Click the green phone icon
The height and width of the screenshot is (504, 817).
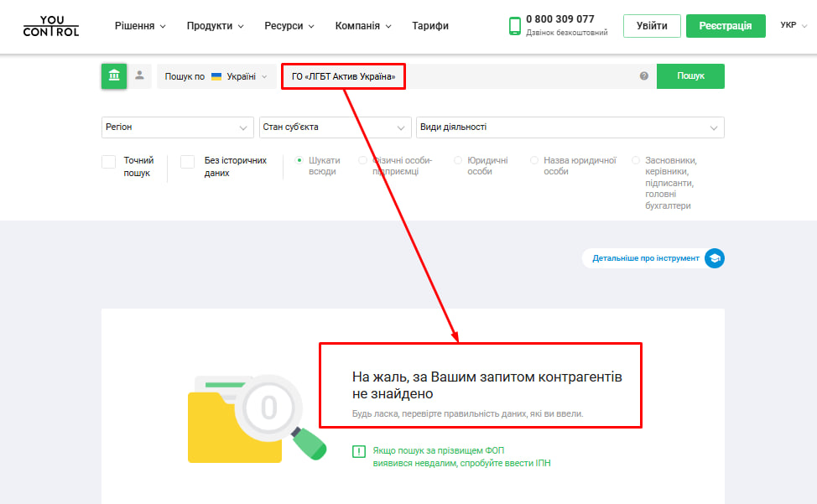coord(515,26)
